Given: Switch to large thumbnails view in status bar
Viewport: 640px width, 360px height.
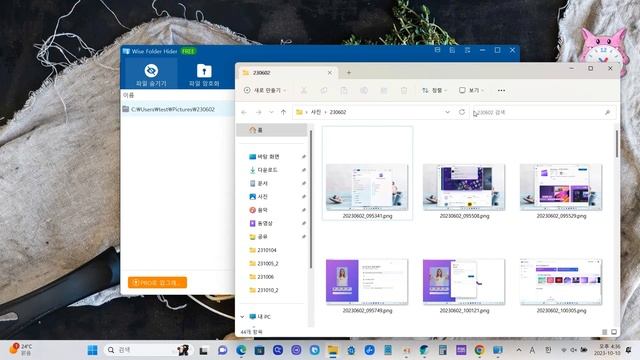Looking at the screenshot, I should pyautogui.click(x=614, y=332).
